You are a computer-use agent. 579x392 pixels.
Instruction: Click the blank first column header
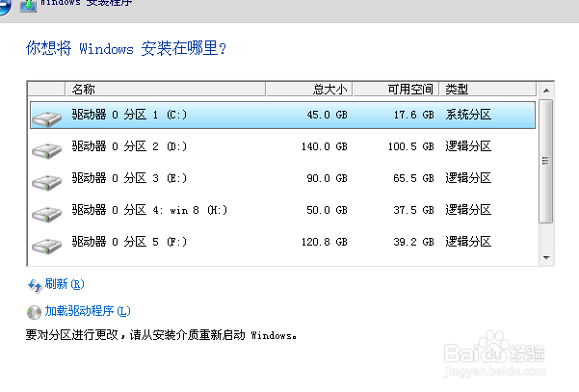pyautogui.click(x=46, y=89)
